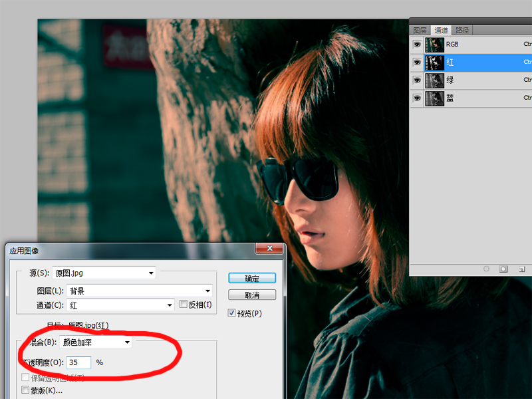This screenshot has width=532, height=399.
Task: Toggle visibility eye of RGB channel
Action: pyautogui.click(x=417, y=45)
